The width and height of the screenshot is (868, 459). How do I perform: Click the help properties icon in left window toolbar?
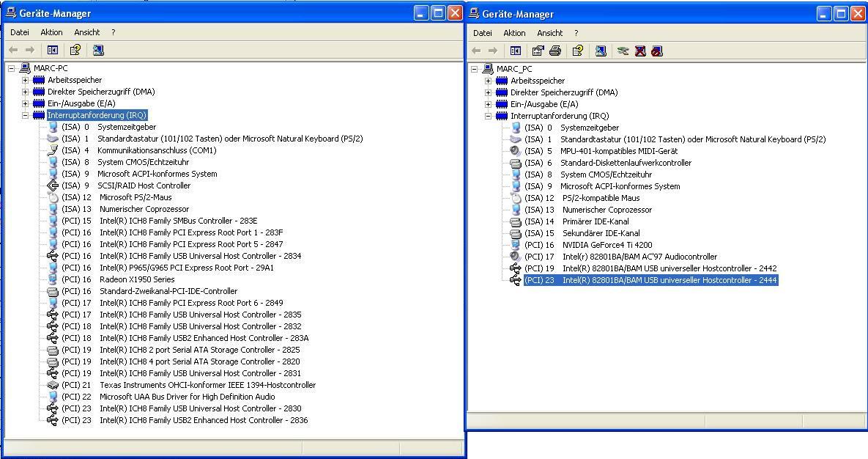coord(75,51)
